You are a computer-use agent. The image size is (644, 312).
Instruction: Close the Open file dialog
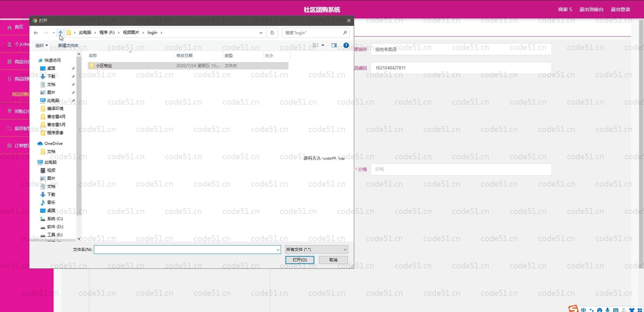point(349,21)
